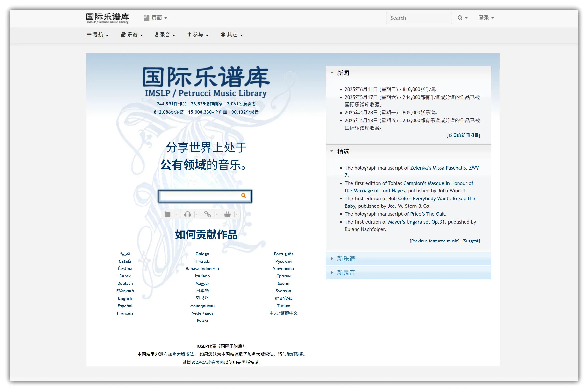
Task: Switch to the Hrvatski language link
Action: [202, 261]
